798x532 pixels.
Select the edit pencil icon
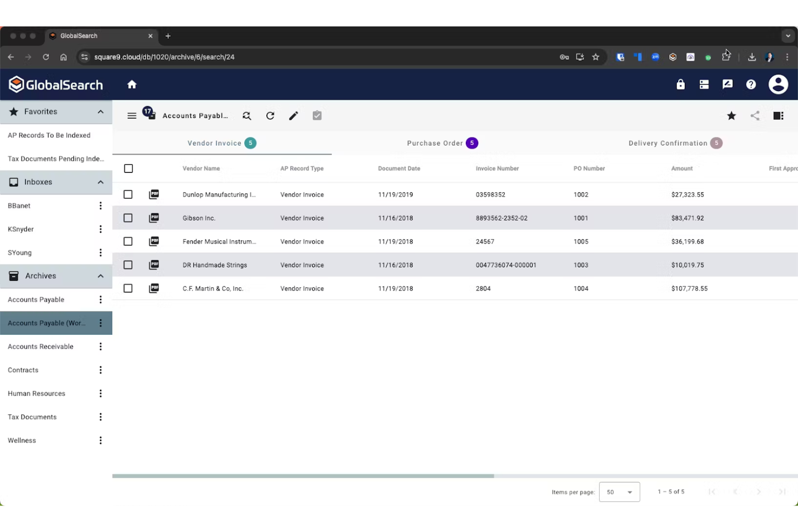coord(293,115)
